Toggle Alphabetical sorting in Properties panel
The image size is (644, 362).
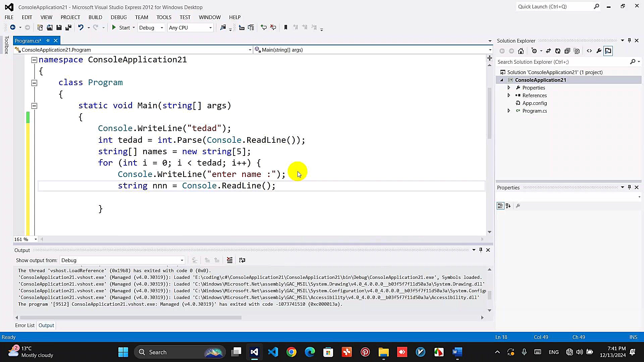tap(508, 206)
